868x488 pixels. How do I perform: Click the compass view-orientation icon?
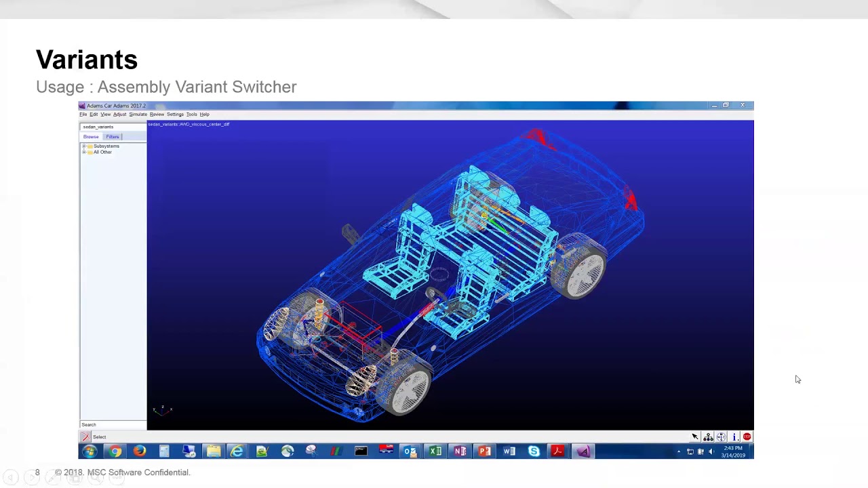click(x=722, y=437)
